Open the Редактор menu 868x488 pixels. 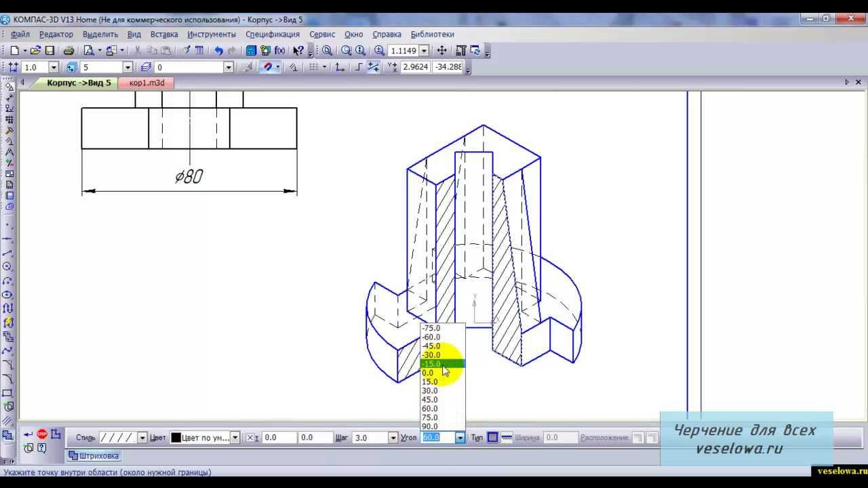(x=56, y=34)
